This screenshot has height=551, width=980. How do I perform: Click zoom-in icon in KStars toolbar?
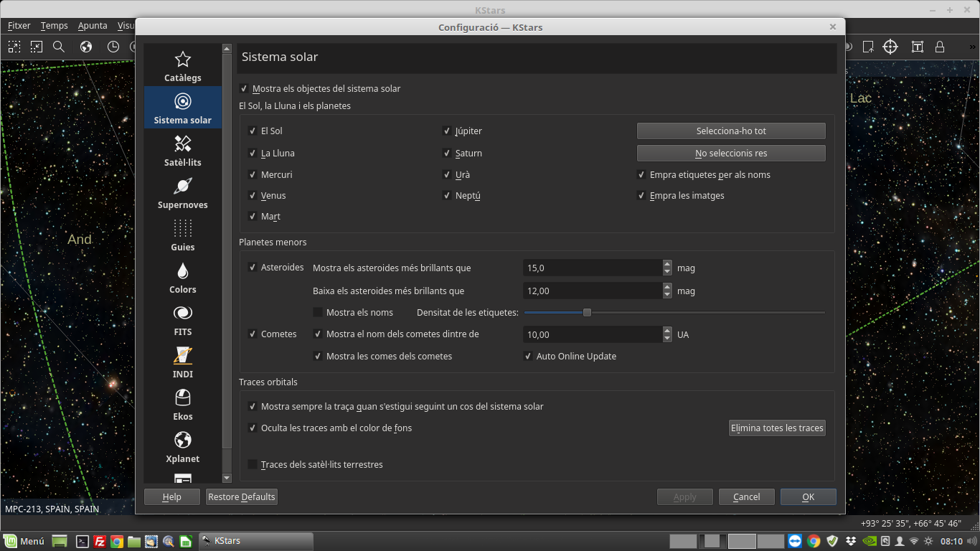pyautogui.click(x=14, y=47)
